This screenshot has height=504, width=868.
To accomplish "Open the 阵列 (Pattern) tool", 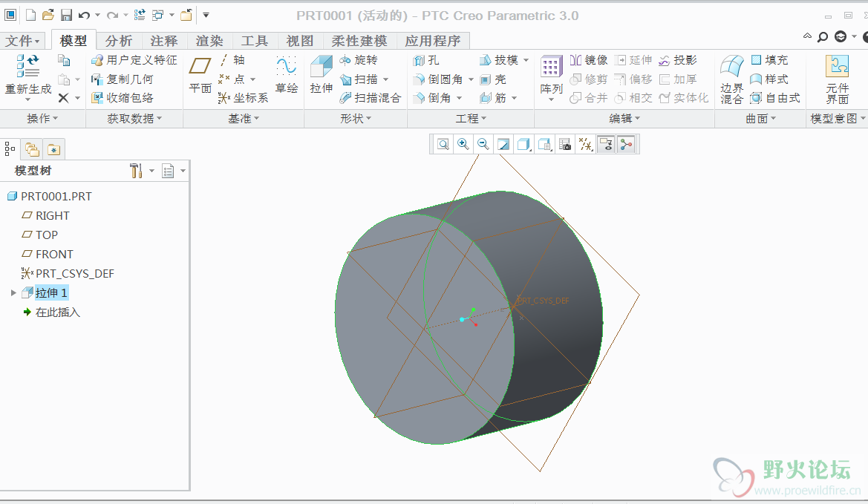I will click(x=551, y=78).
